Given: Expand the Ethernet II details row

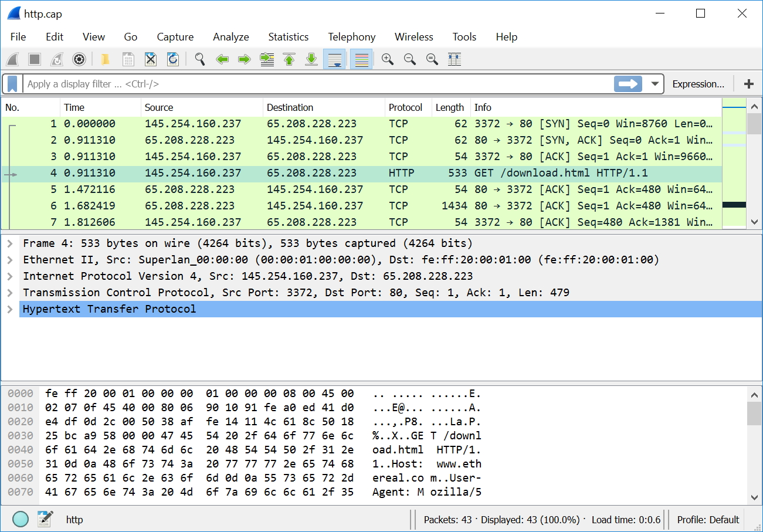Looking at the screenshot, I should click(x=10, y=260).
